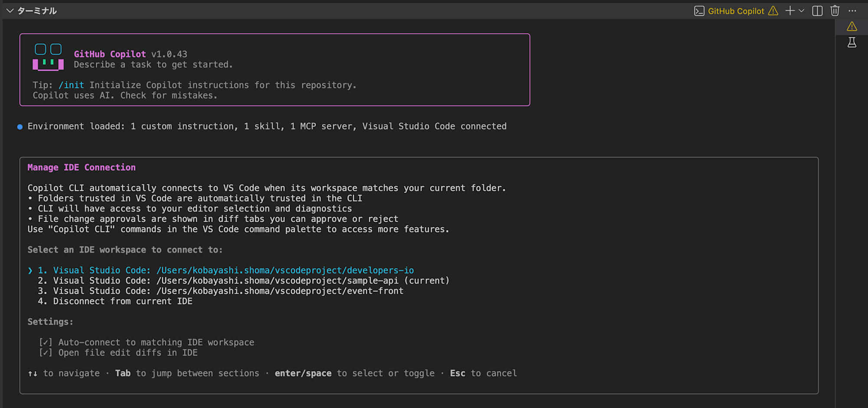The width and height of the screenshot is (868, 408).
Task: Choose Disconnect from current IDE
Action: click(115, 301)
